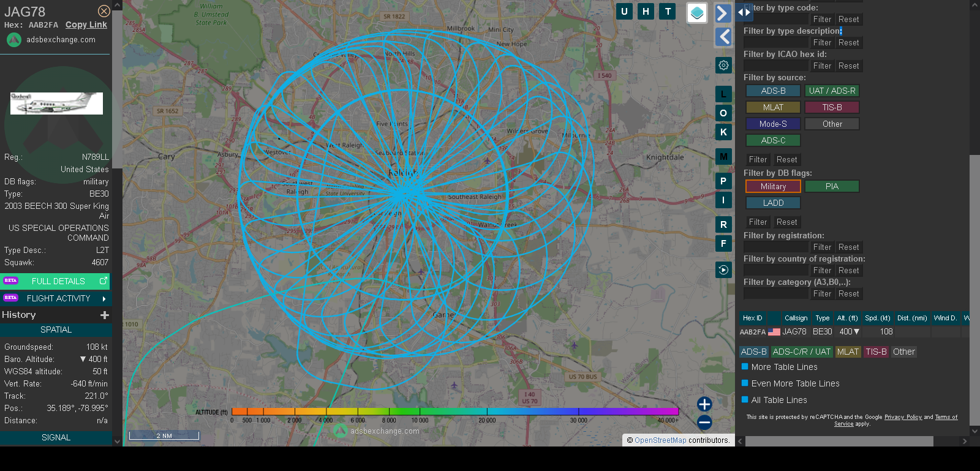This screenshot has width=980, height=471.
Task: Click the I map button
Action: [x=724, y=200]
